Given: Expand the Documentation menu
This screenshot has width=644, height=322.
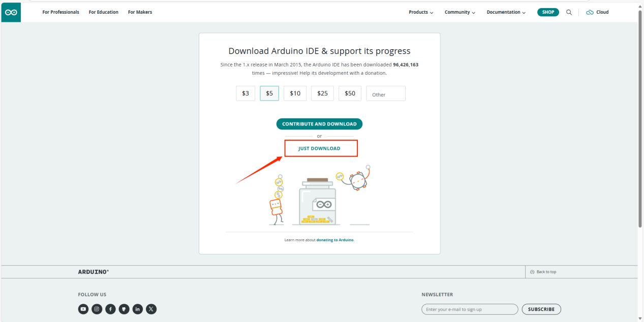Looking at the screenshot, I should point(506,12).
